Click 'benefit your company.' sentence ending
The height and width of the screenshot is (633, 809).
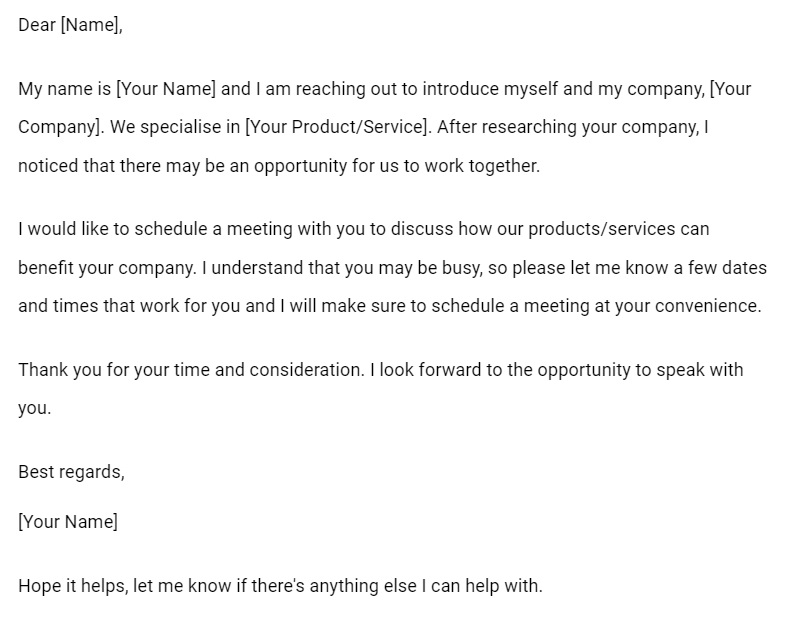pyautogui.click(x=107, y=268)
